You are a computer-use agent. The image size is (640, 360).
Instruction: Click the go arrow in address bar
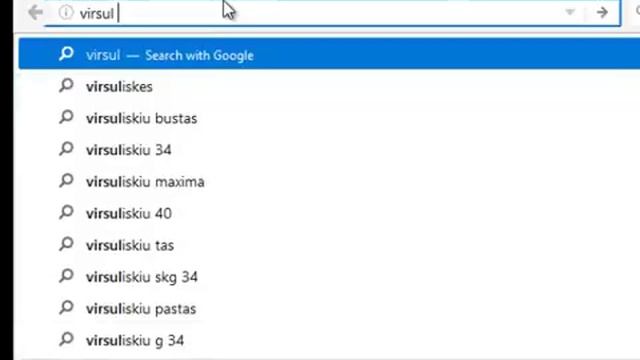pyautogui.click(x=602, y=12)
